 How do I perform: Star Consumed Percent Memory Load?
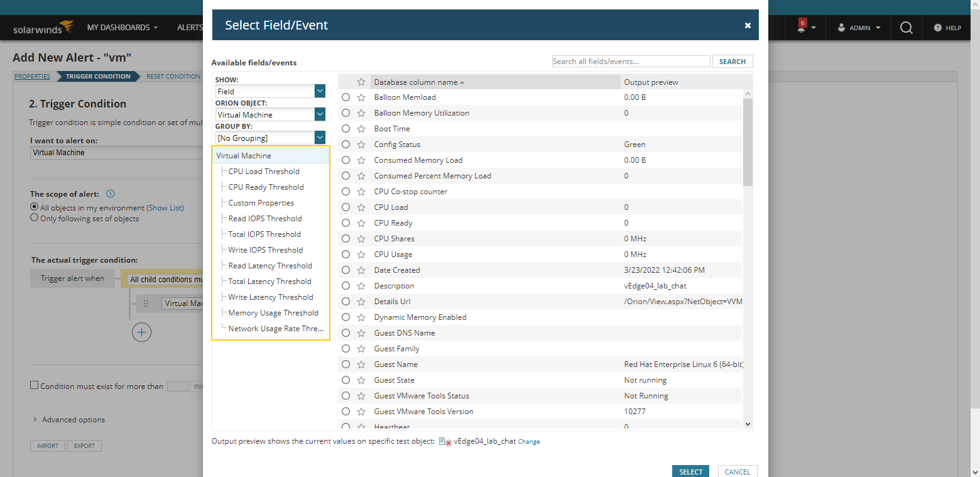[361, 176]
